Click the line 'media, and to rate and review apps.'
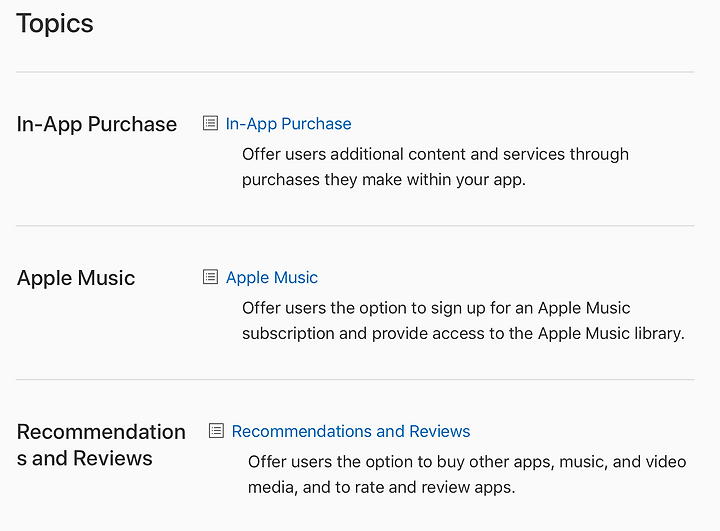Image resolution: width=720 pixels, height=531 pixels. pos(382,487)
